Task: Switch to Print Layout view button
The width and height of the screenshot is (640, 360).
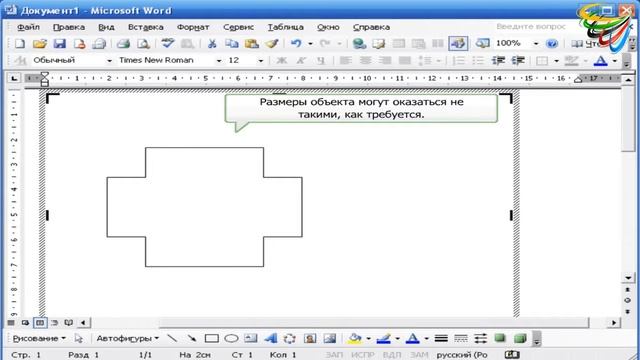Action: 40,322
